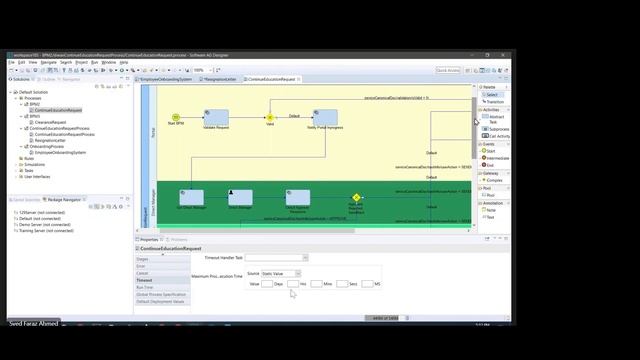Open the Error properties section
640x360 pixels.
click(x=162, y=266)
